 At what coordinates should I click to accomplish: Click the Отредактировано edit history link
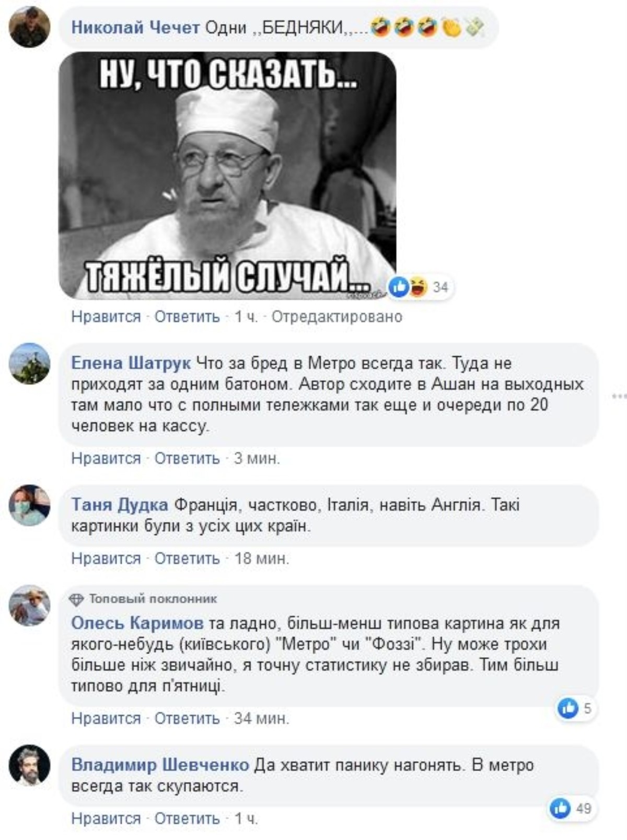[x=337, y=317]
